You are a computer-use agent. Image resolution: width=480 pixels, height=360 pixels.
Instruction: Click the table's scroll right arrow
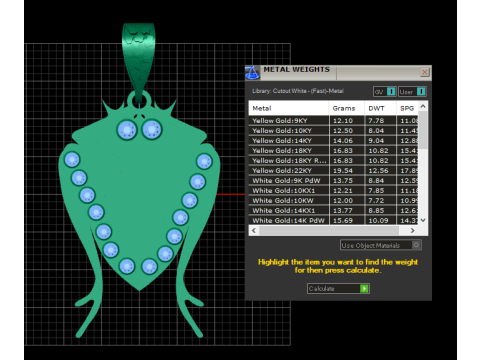(x=412, y=230)
